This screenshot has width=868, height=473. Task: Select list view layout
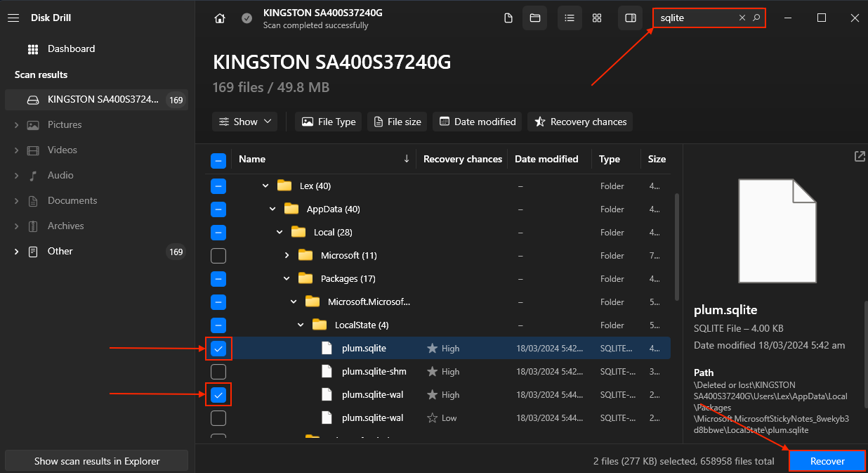(570, 18)
